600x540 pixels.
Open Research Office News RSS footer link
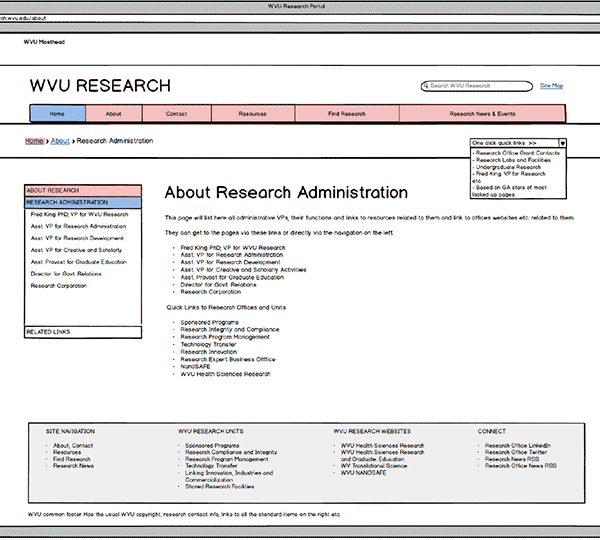click(x=521, y=466)
